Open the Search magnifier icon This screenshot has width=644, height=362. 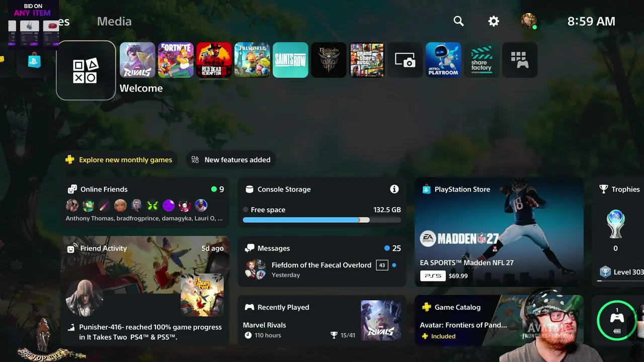[458, 21]
